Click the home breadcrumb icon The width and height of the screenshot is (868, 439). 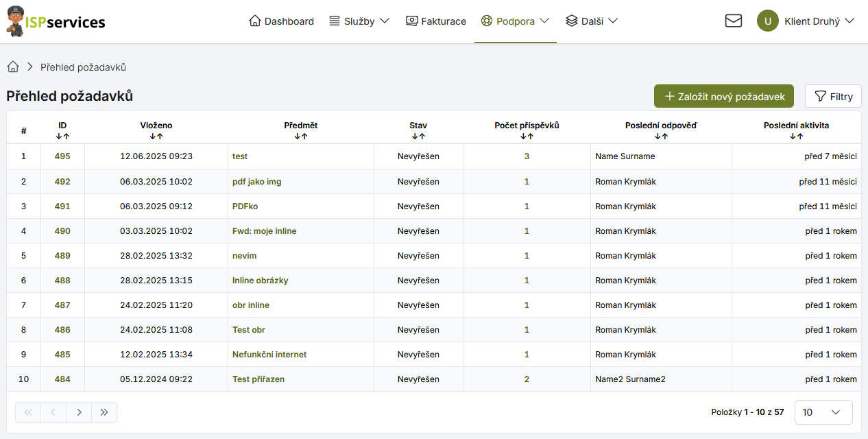(x=13, y=67)
